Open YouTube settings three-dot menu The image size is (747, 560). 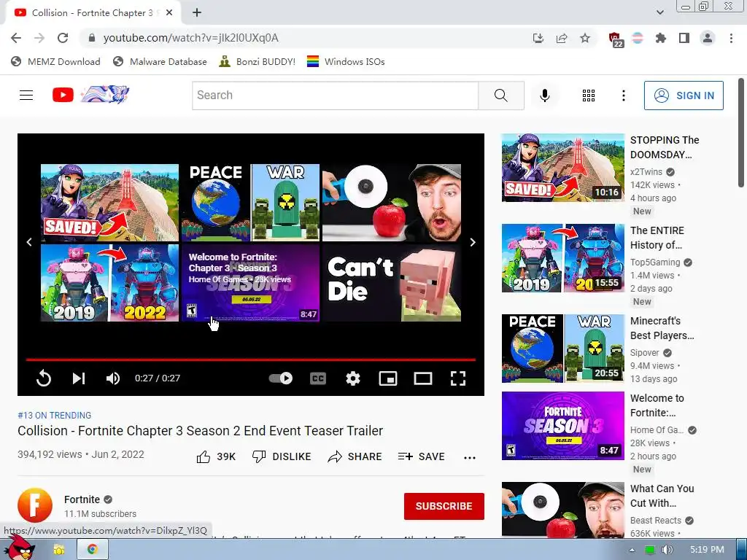coord(623,96)
